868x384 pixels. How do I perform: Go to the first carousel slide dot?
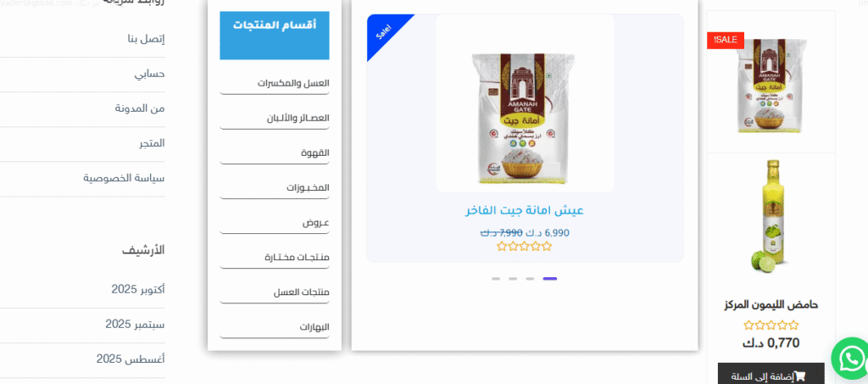pyautogui.click(x=495, y=279)
